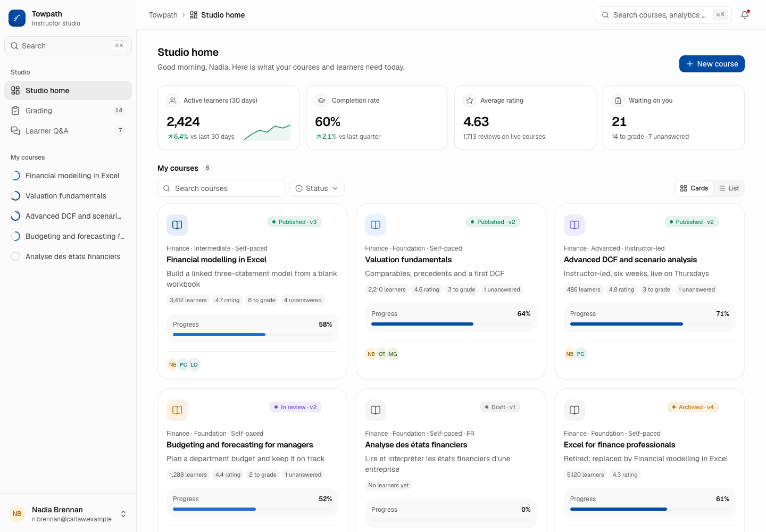Click the Towpath logo icon

[17, 18]
